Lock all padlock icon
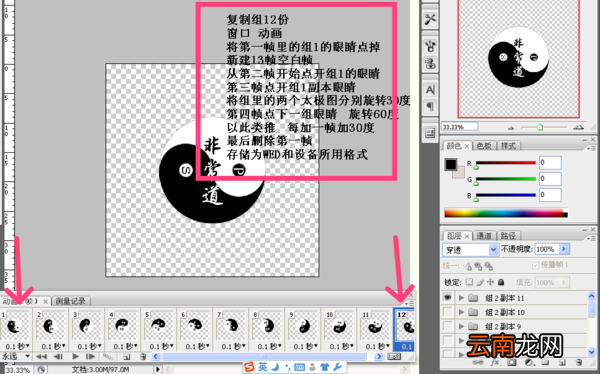Screen dimensions: 600x374 coord(501,283)
